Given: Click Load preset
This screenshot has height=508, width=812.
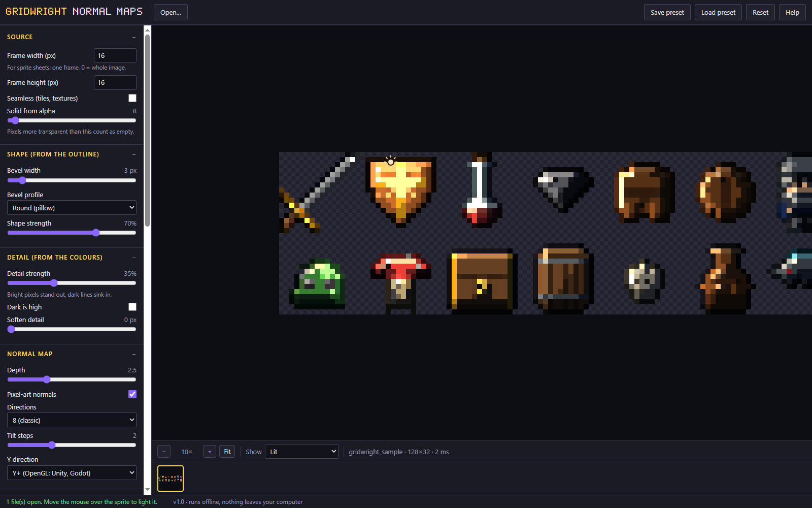Looking at the screenshot, I should (718, 12).
